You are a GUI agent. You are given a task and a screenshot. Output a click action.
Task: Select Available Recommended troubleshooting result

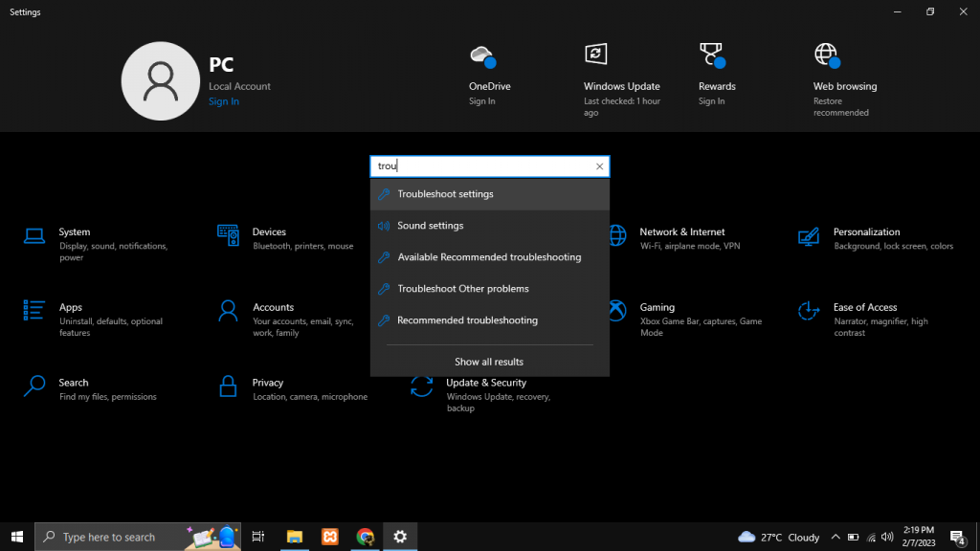pyautogui.click(x=489, y=257)
